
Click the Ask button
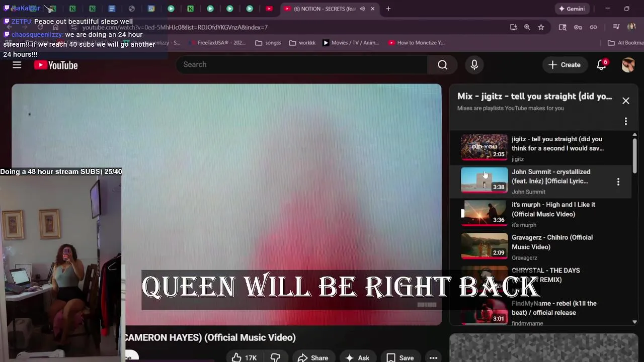coord(358,357)
